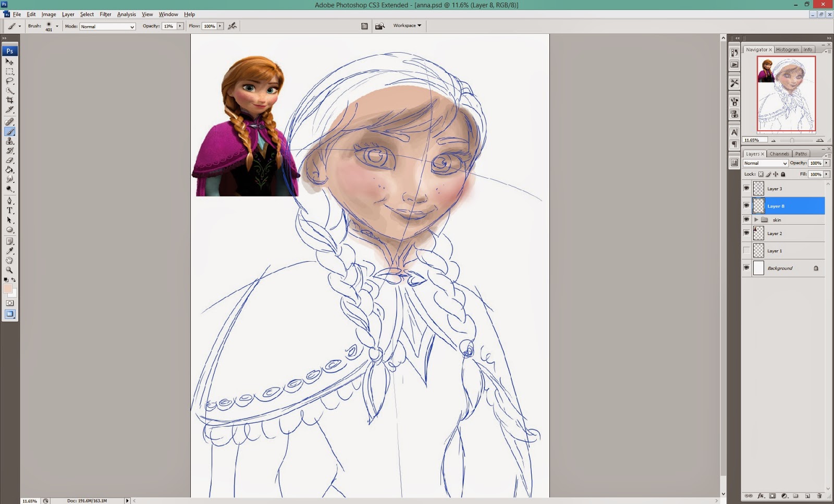Viewport: 834px width, 504px height.
Task: Open the layer Opacity slider arrow
Action: point(827,163)
